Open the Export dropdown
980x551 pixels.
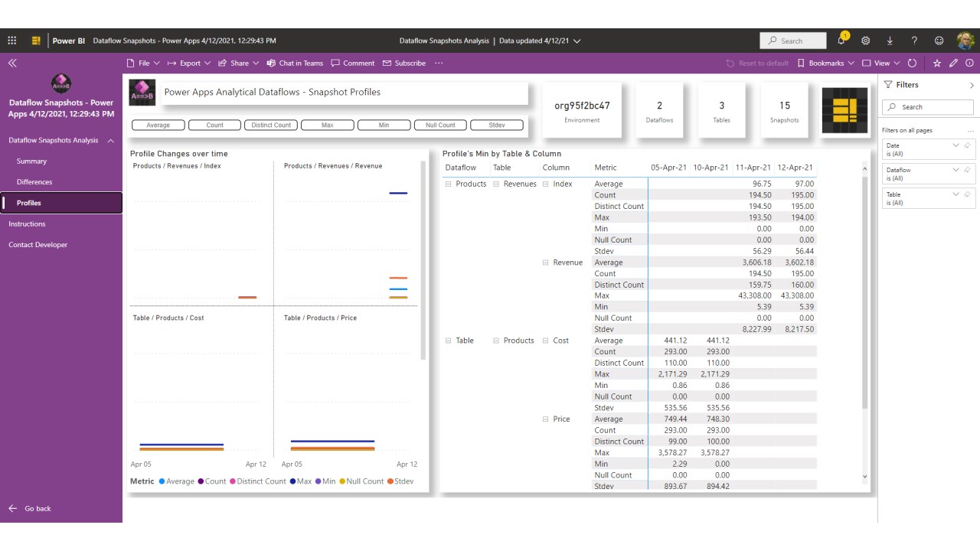coord(188,64)
